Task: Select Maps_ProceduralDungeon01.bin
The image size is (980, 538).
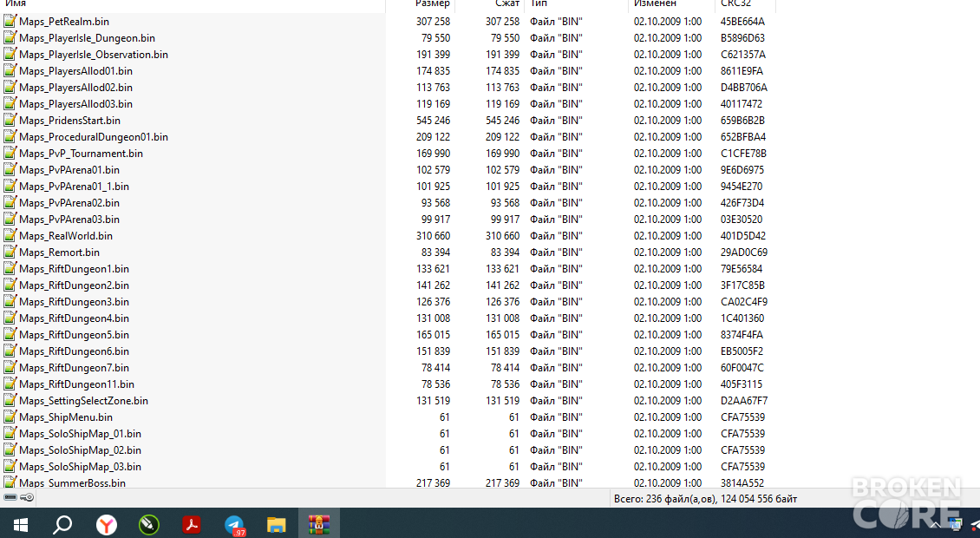Action: 94,137
